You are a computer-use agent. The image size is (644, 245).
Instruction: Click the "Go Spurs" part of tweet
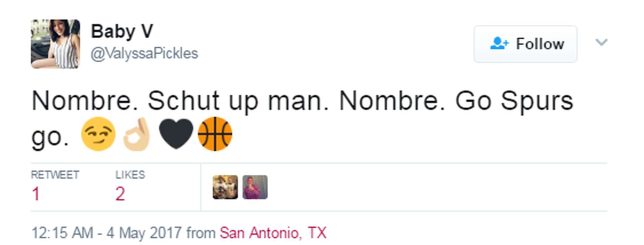pyautogui.click(x=514, y=101)
